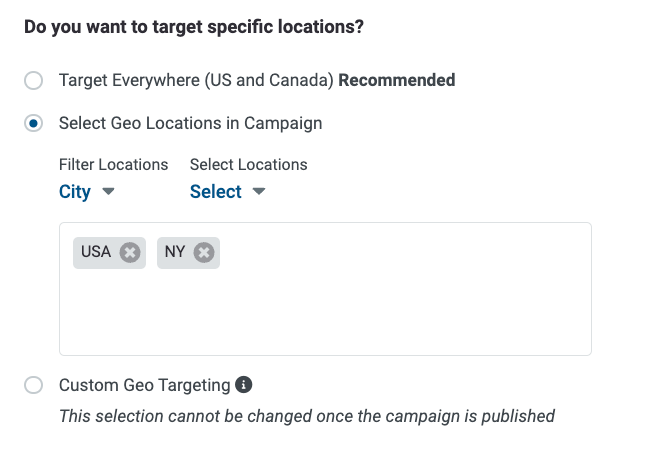Click the Filter Locations label

[114, 165]
